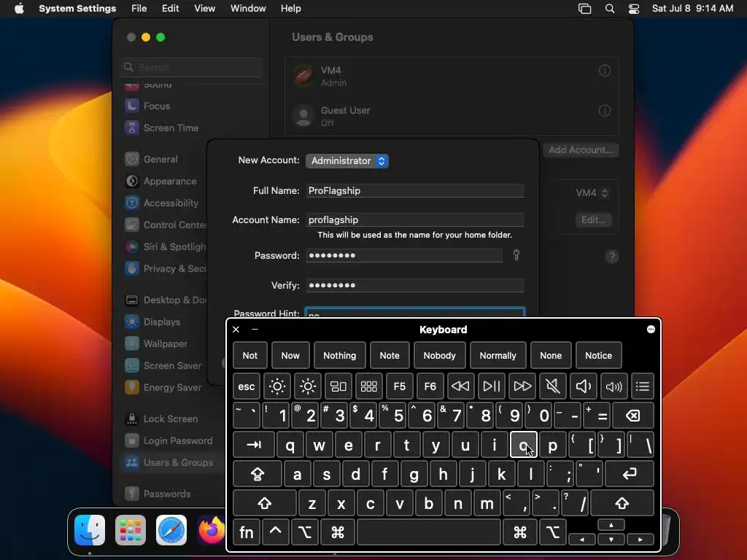
Task: Click the right arrow key
Action: [640, 540]
